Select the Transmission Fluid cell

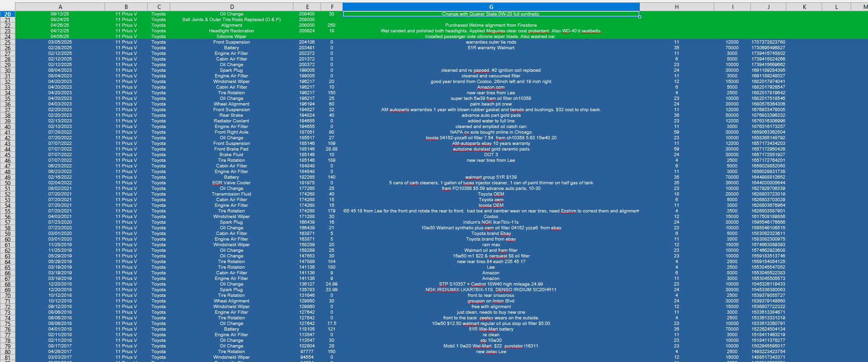click(x=232, y=194)
